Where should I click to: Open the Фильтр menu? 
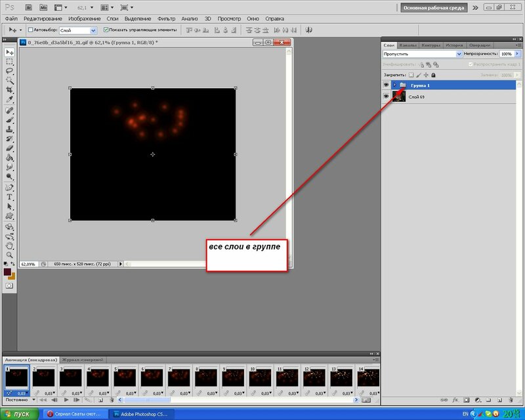tap(166, 19)
